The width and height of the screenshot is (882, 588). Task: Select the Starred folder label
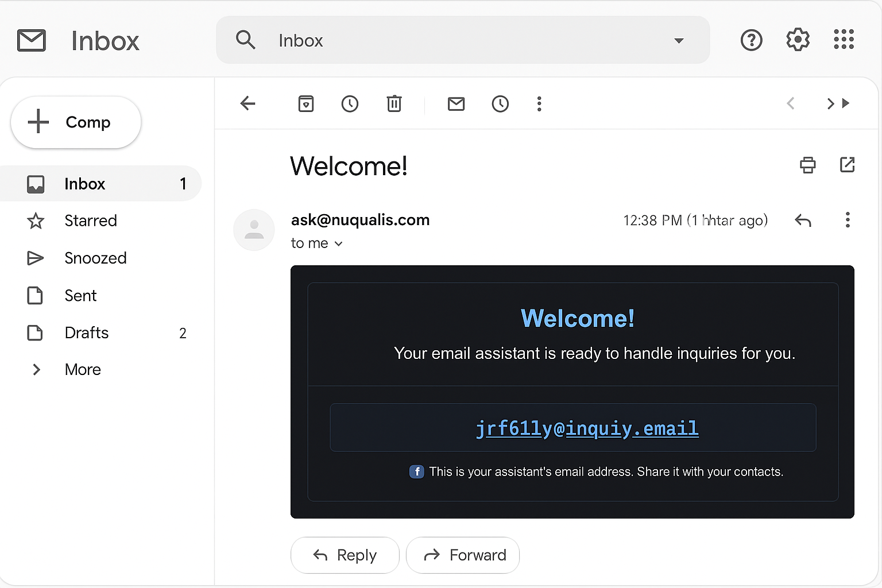click(91, 220)
